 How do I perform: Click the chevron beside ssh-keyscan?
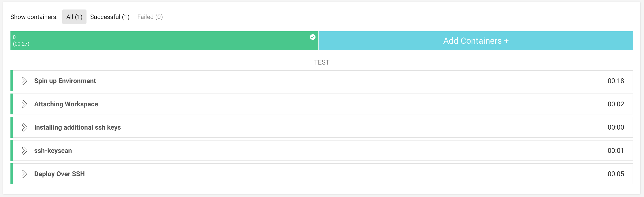[x=24, y=150]
